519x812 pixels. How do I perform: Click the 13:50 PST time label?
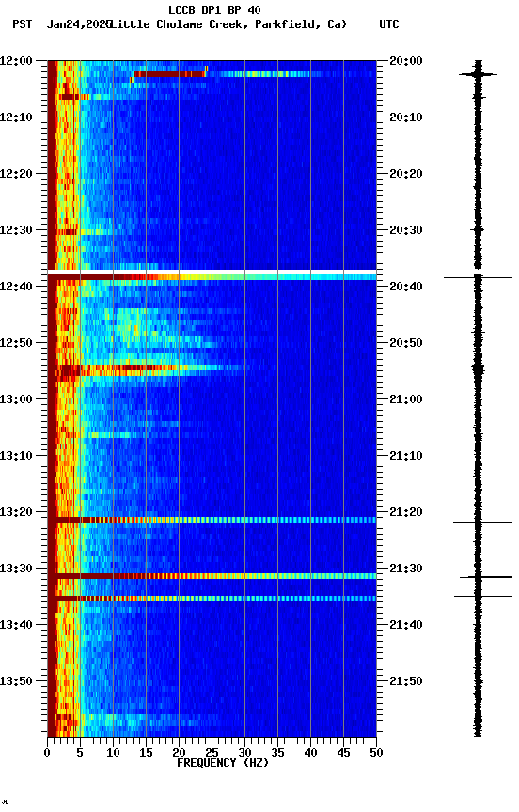coord(16,682)
